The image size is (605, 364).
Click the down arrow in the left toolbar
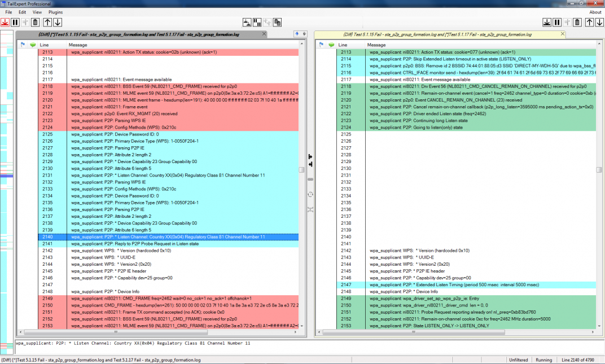(58, 23)
